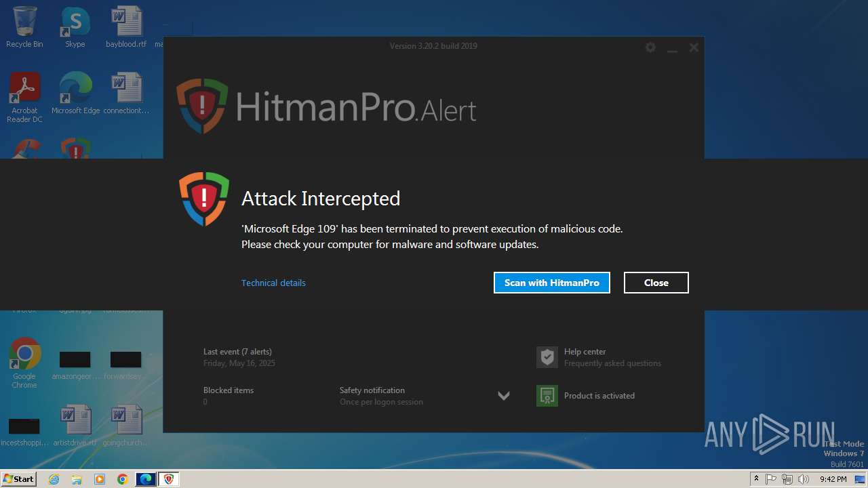The width and height of the screenshot is (868, 488).
Task: Switch to HitmanPro.Alert taskbar item
Action: click(169, 479)
